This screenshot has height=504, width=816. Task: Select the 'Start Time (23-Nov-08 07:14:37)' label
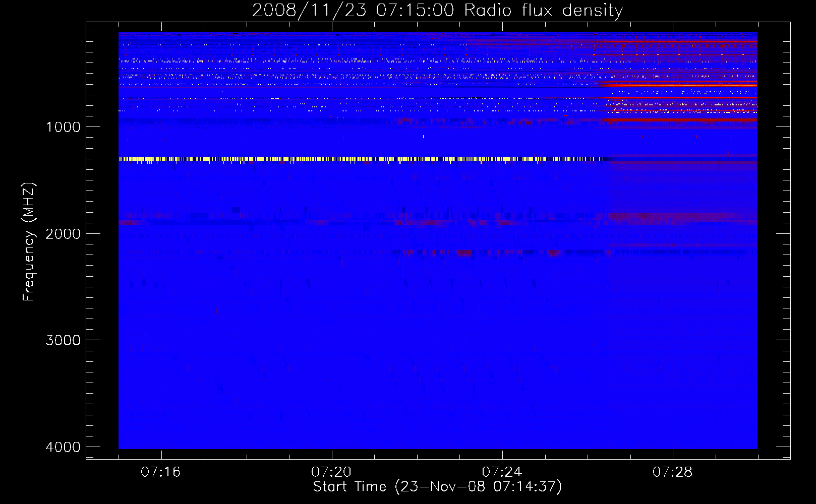(x=437, y=487)
